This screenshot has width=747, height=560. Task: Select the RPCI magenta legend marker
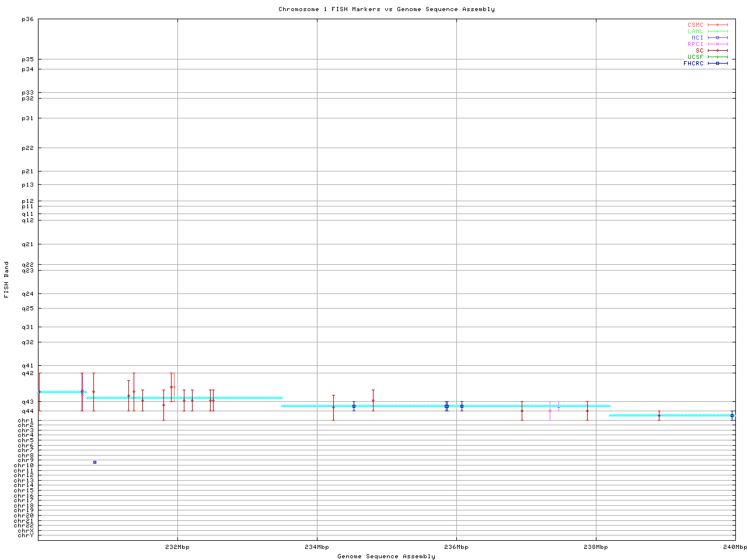click(x=717, y=44)
